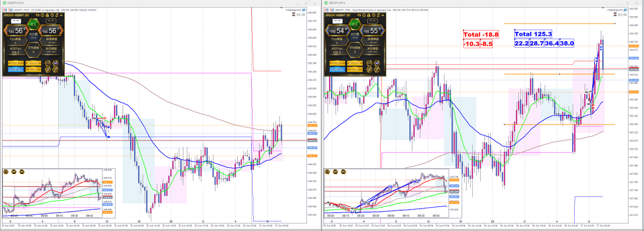
Task: Click the green 0.5 lot hexagon in USDJPY panel
Action: (34, 24)
